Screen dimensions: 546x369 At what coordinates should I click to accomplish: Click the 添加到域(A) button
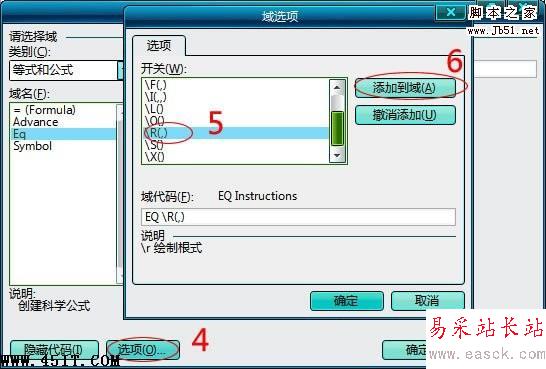(x=405, y=88)
